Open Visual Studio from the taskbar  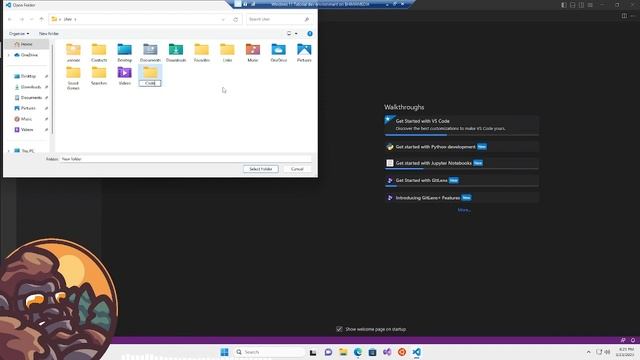387,352
